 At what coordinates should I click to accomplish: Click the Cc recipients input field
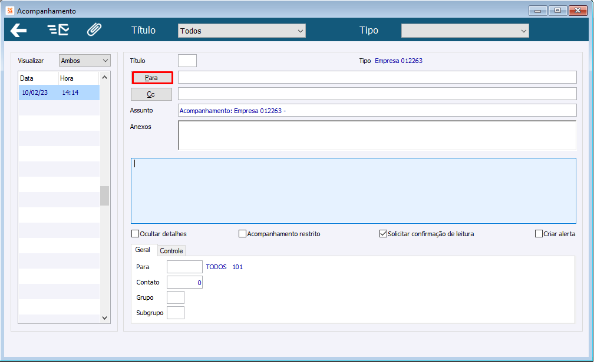[x=377, y=94]
